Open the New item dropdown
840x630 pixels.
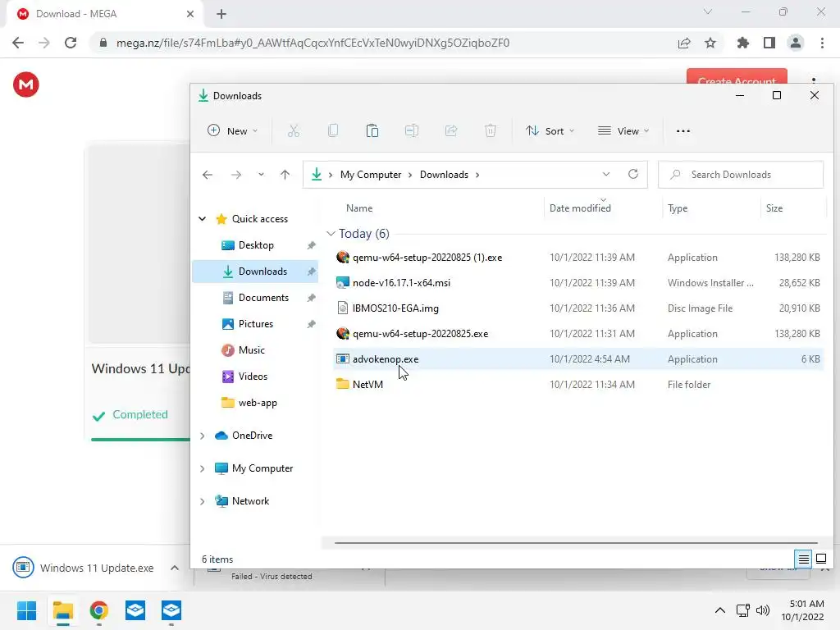click(232, 130)
